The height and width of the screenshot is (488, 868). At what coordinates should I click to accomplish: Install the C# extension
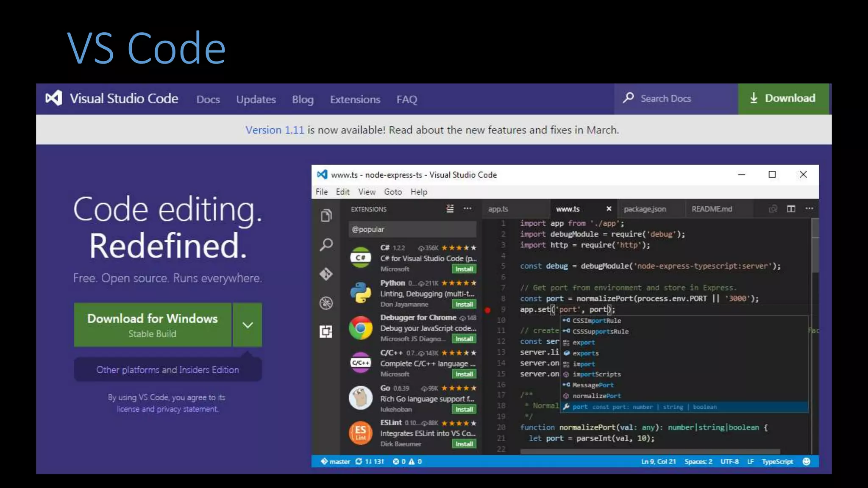coord(464,269)
